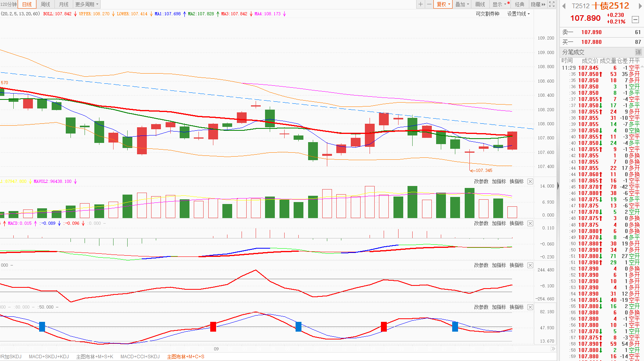Image resolution: width=644 pixels, height=361 pixels.
Task: Expand hidden panel via 隐藏 arrows
Action: click(538, 4)
